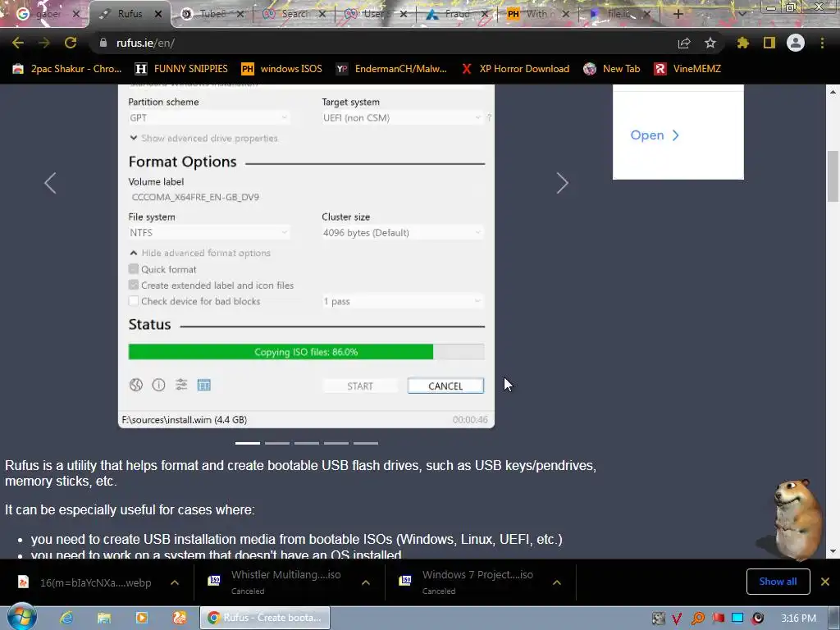Show the previous carousel slide

click(x=50, y=183)
